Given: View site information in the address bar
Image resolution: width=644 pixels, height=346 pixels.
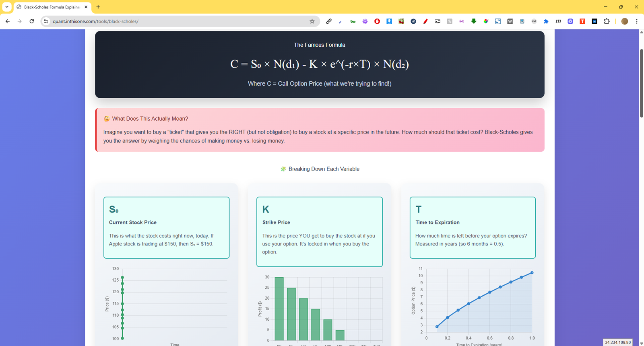Looking at the screenshot, I should coord(46,21).
